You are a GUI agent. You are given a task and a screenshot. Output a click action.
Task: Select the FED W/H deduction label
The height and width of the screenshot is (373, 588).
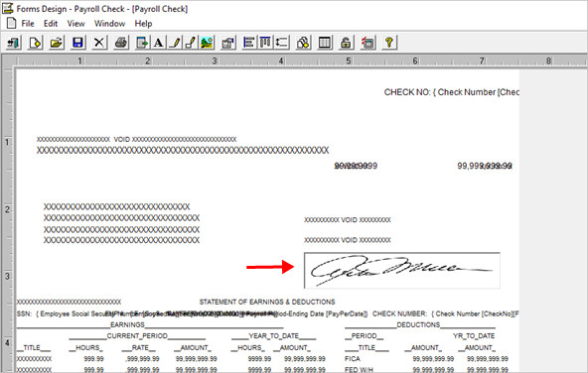tap(359, 370)
